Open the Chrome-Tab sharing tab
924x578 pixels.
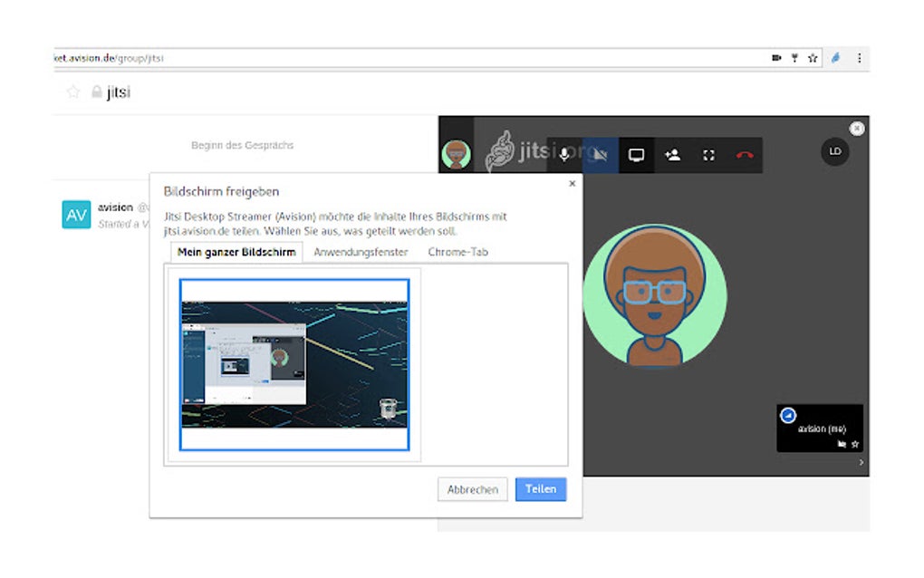click(457, 252)
